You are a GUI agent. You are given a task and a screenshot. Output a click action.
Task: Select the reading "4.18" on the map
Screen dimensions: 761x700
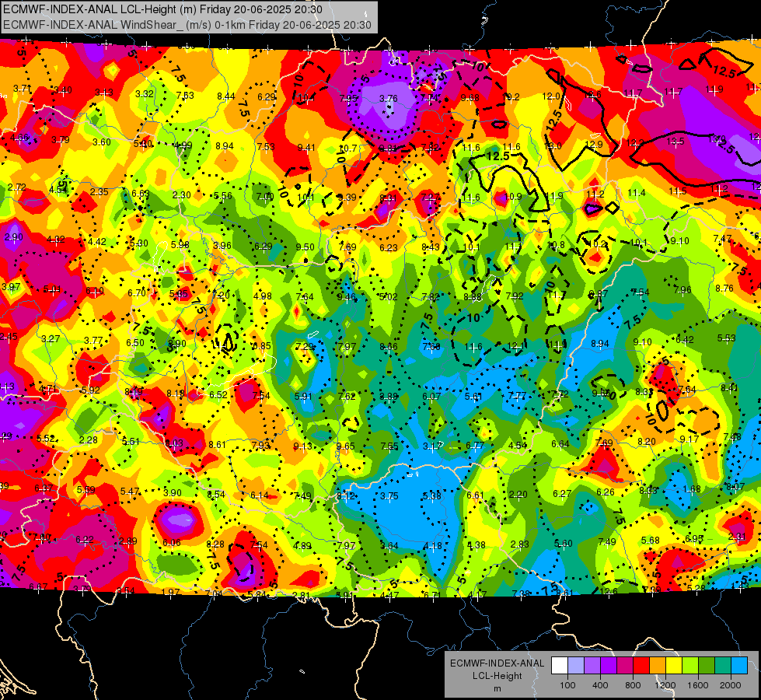point(433,546)
